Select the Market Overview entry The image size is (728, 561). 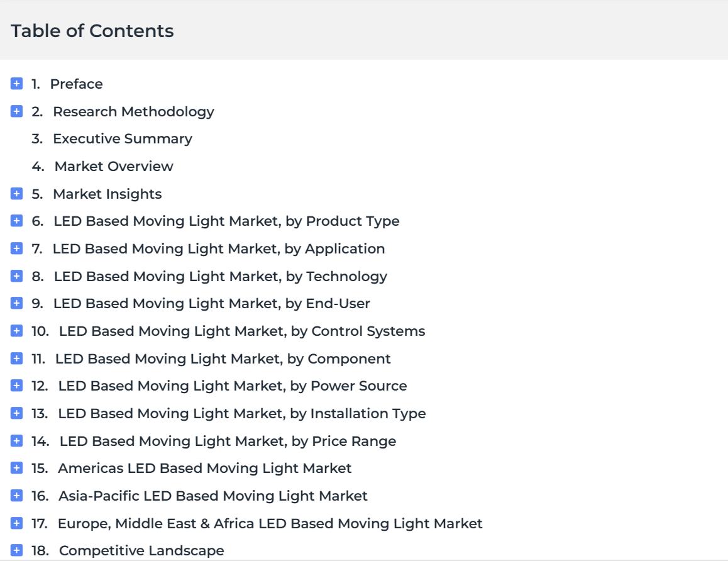(114, 166)
